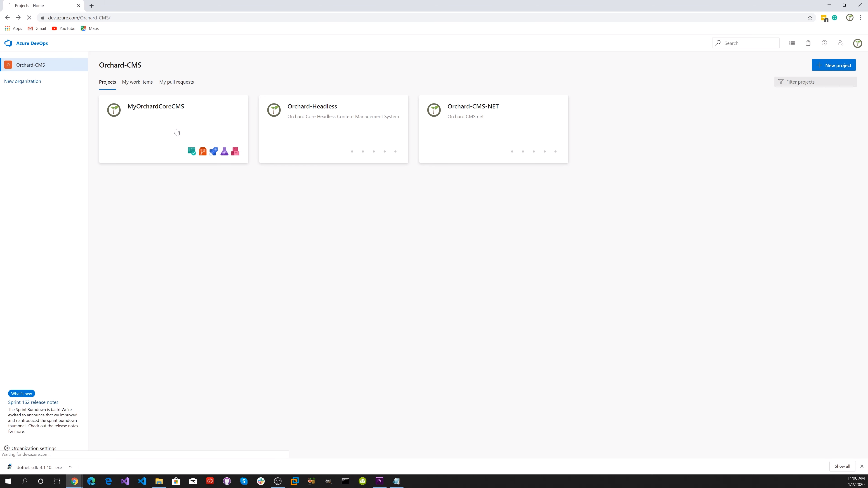Go forward in browser history
The width and height of the screenshot is (868, 488).
(18, 18)
